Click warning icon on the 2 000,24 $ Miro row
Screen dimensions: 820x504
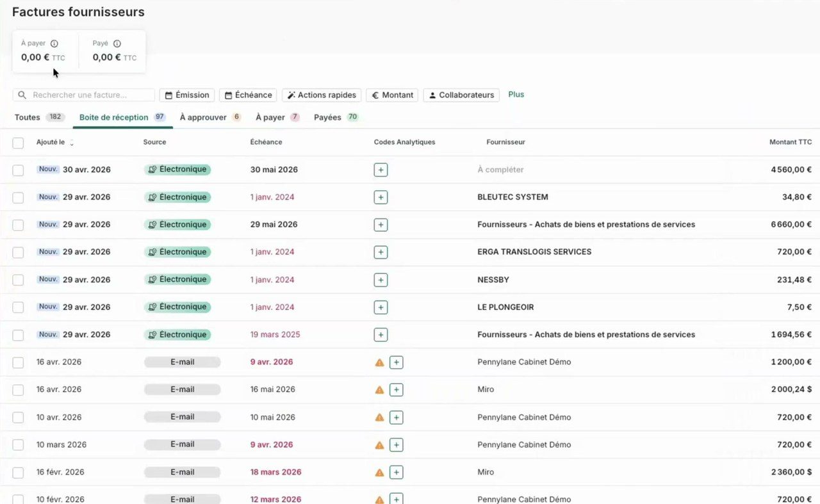pyautogui.click(x=379, y=389)
